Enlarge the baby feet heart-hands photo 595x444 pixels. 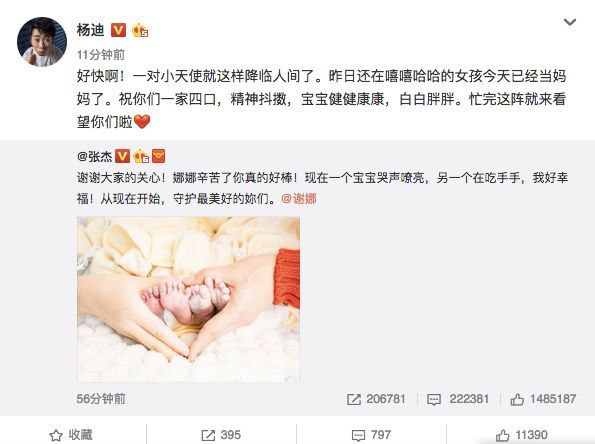188,299
